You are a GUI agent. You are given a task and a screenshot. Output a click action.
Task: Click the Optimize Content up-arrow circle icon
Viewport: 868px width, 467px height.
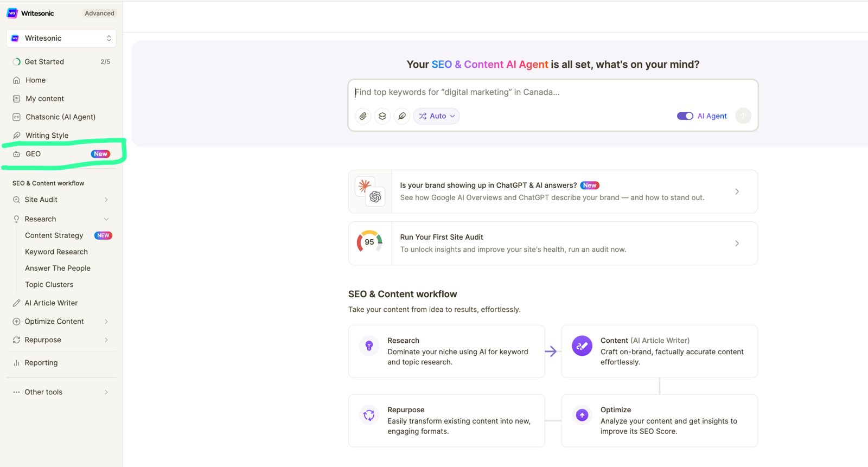point(16,322)
